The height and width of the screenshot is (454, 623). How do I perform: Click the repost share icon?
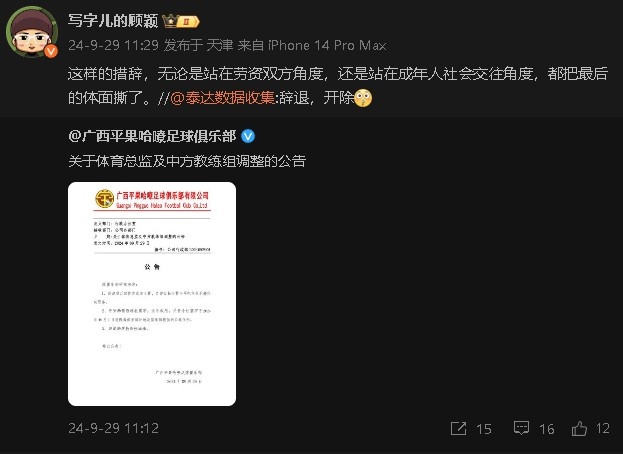459,428
